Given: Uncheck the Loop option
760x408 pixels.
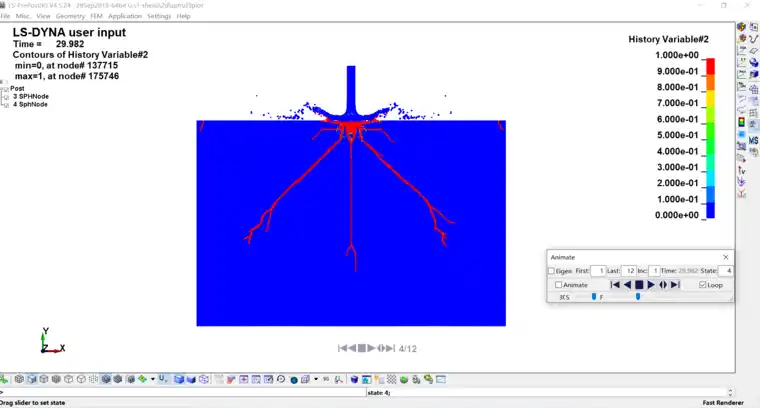Looking at the screenshot, I should pyautogui.click(x=702, y=285).
